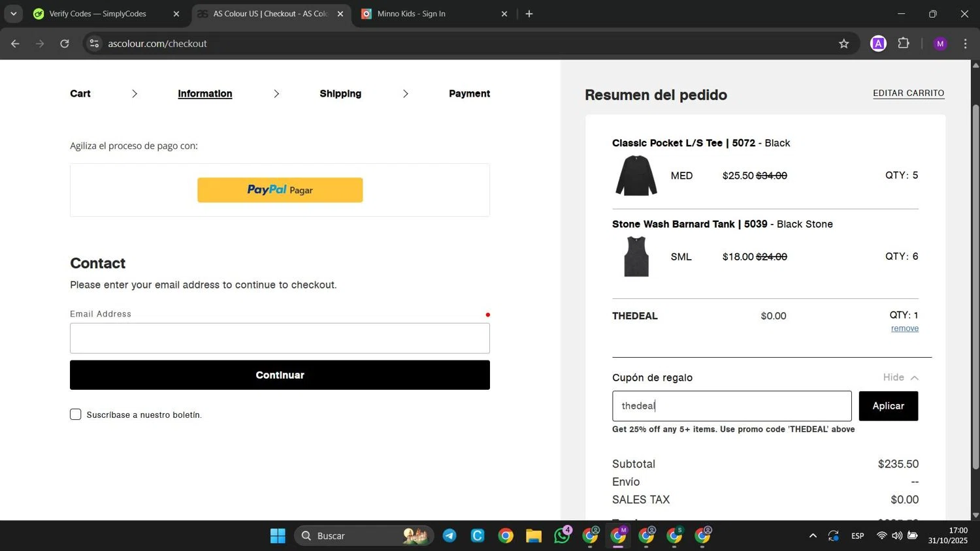980x551 pixels.
Task: Click the Subtotal amount $235.50
Action: 898,464
